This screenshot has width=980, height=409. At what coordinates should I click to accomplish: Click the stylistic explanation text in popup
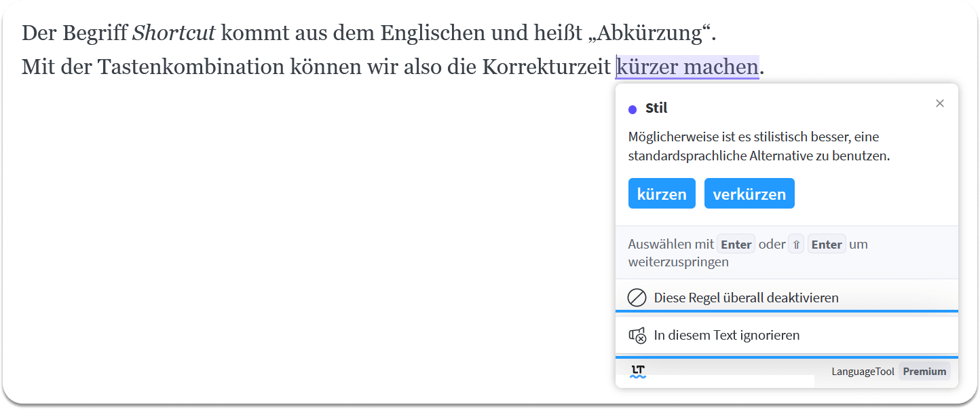[759, 146]
